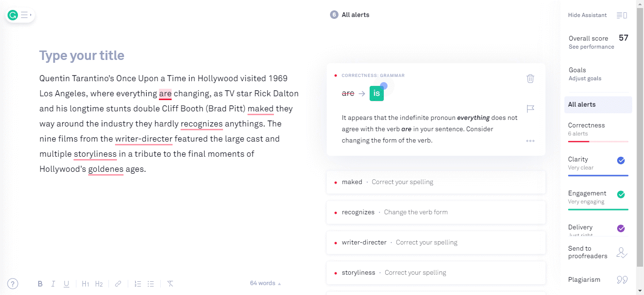Select the Clarity category tab
Viewport: 644px width, 295px height.
click(x=598, y=165)
